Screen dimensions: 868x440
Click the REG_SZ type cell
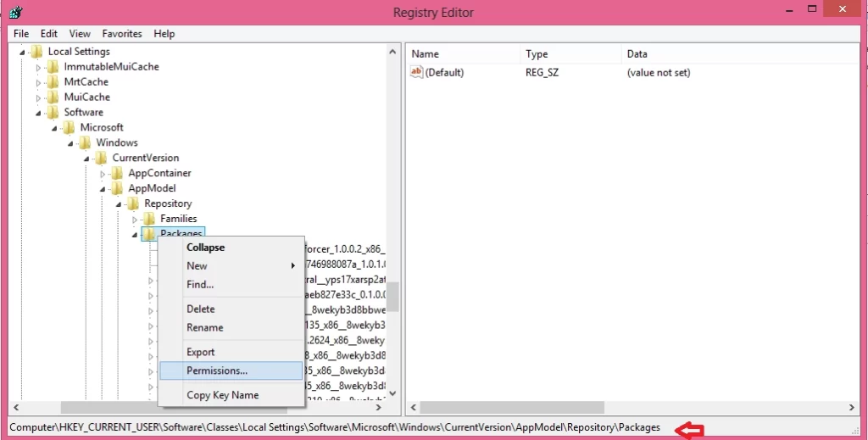click(x=542, y=73)
